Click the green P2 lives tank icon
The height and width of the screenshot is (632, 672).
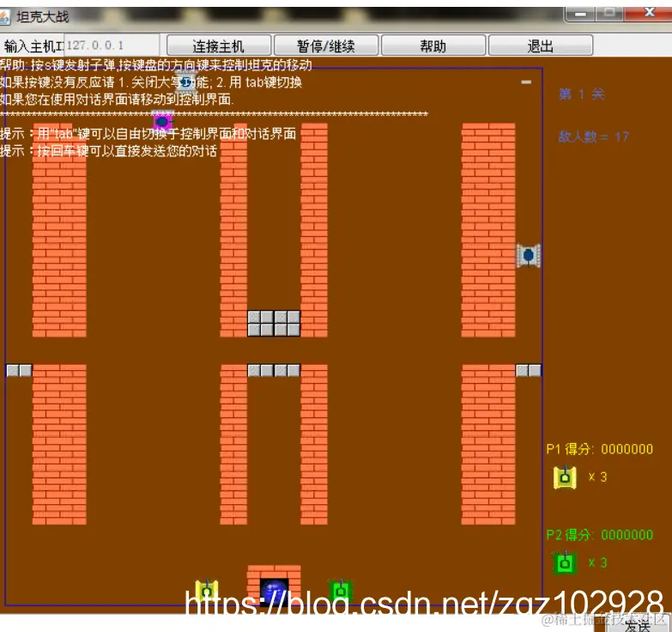pyautogui.click(x=565, y=563)
